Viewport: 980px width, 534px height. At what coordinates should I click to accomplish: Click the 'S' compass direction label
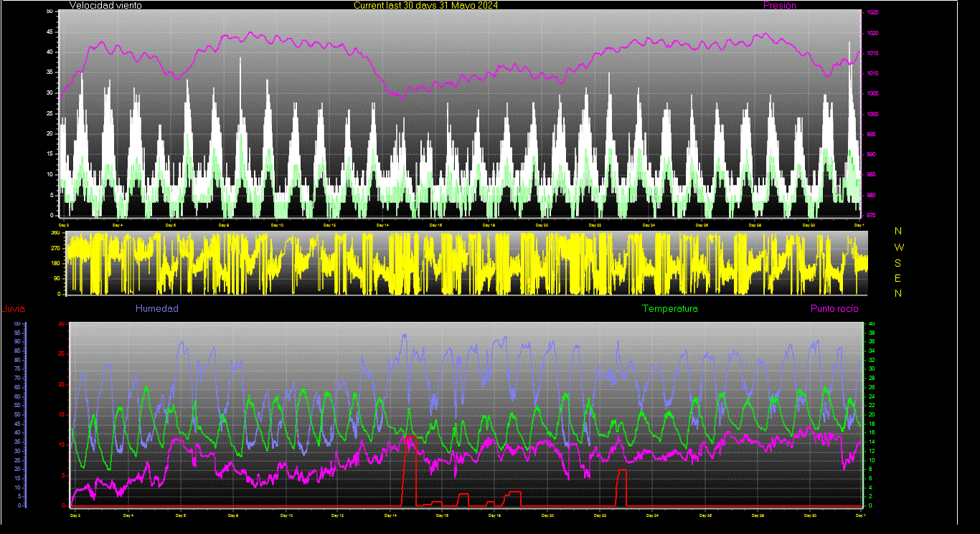pos(898,263)
